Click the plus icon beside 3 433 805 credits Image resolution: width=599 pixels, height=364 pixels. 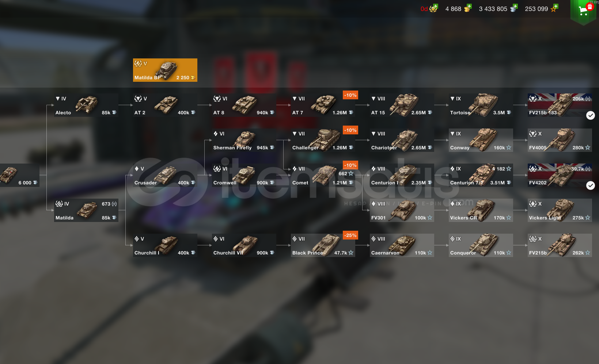(x=515, y=6)
